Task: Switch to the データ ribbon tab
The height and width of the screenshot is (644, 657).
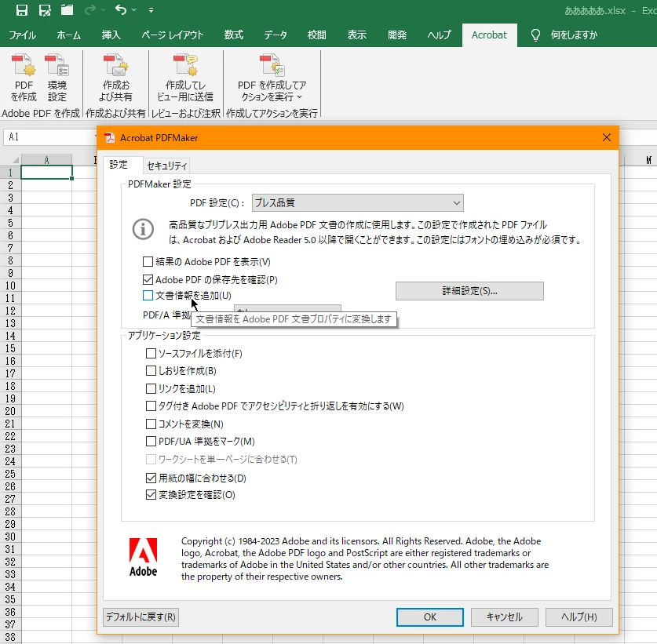Action: [276, 35]
